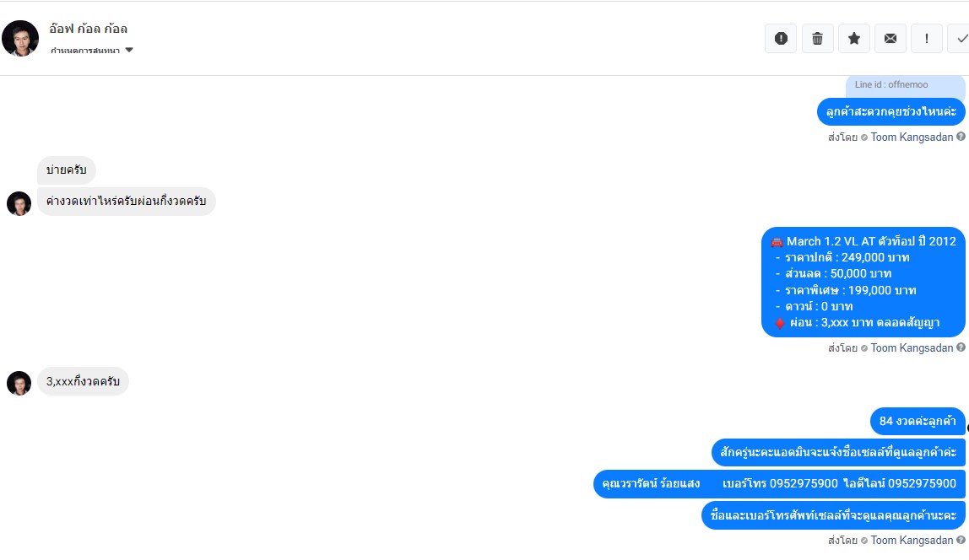This screenshot has width=969, height=560.
Task: Open the conversation label menu below the contact name
Action: point(91,50)
